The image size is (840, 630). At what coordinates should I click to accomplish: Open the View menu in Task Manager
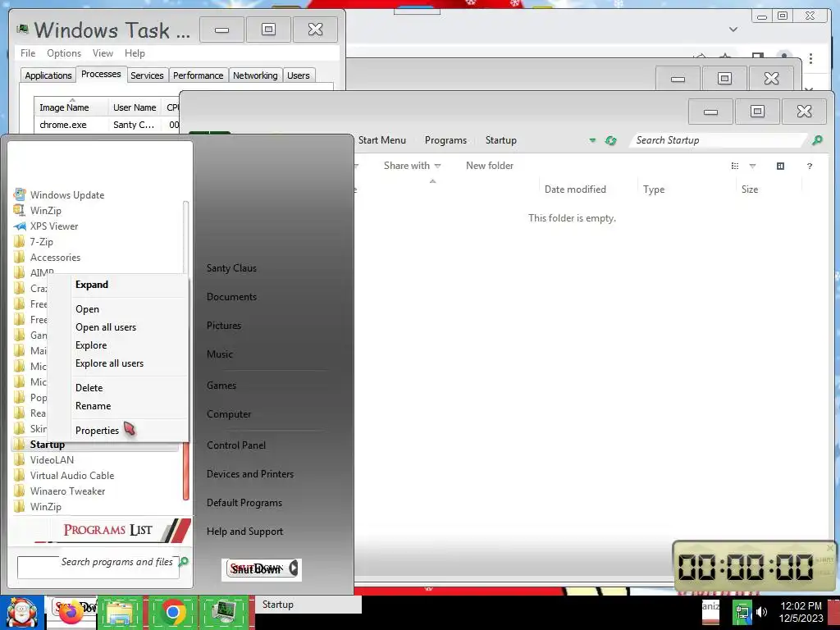[103, 53]
